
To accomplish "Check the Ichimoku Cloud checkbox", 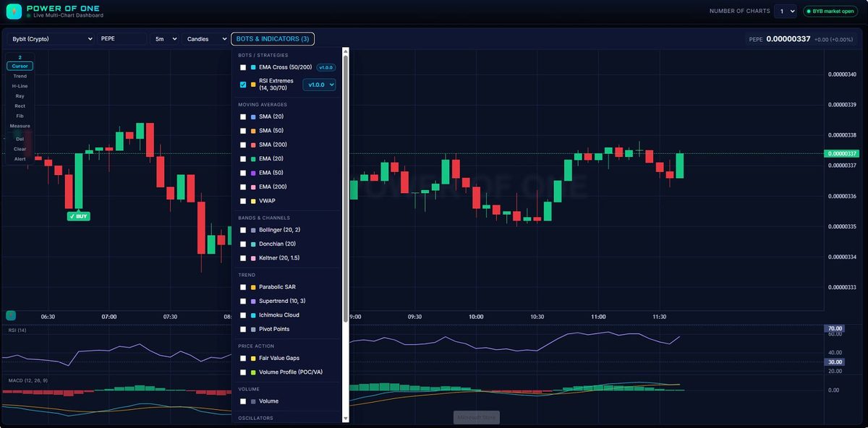I will 243,315.
